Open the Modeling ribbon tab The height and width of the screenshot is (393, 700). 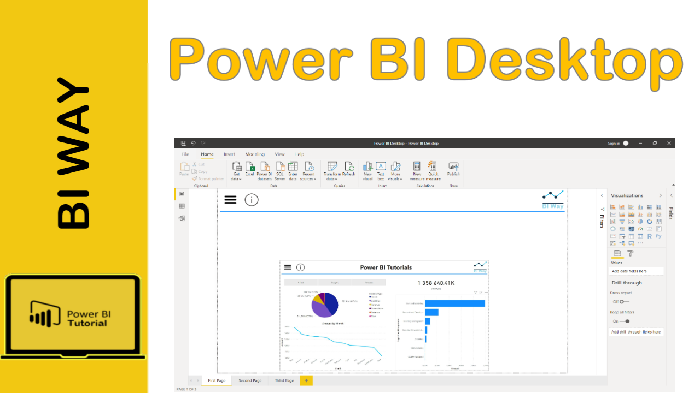click(x=255, y=154)
